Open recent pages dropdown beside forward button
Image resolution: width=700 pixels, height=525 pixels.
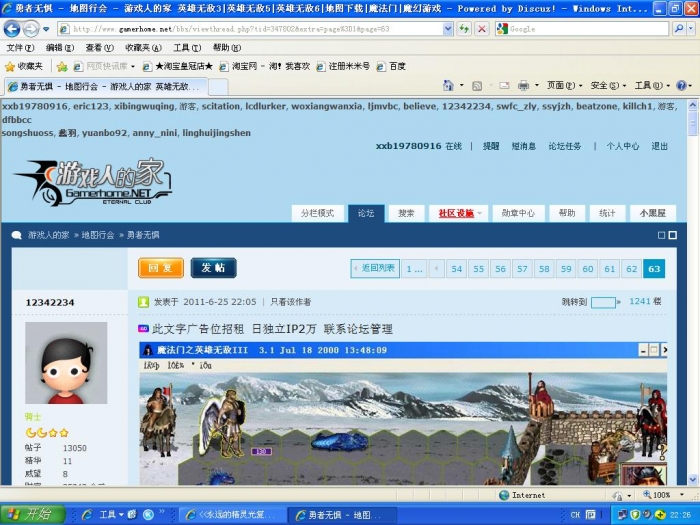click(x=46, y=29)
